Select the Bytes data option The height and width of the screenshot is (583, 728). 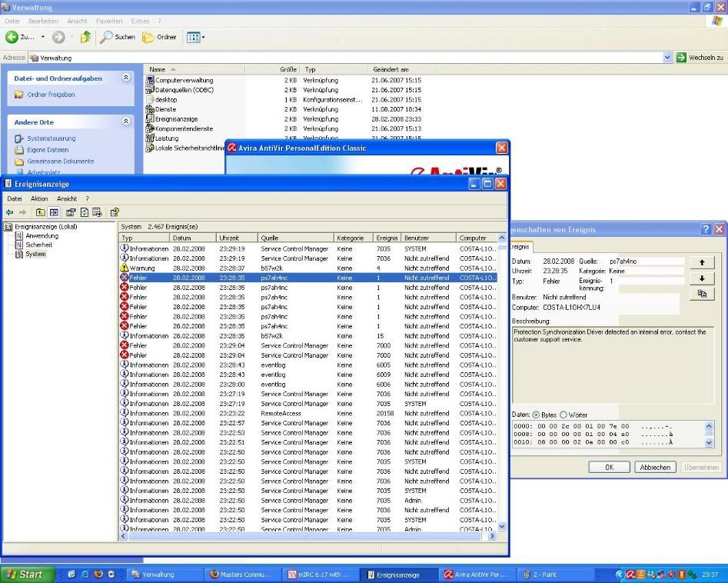(x=536, y=415)
